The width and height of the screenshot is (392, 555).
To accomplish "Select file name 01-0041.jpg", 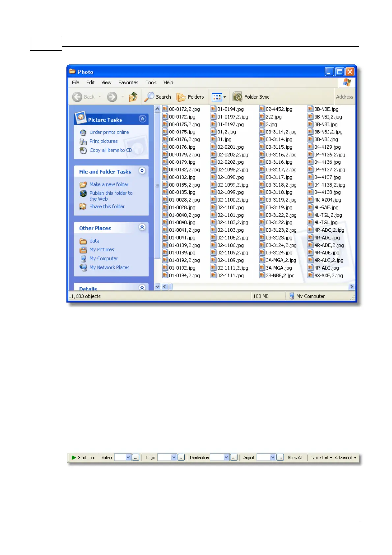I will 182,238.
